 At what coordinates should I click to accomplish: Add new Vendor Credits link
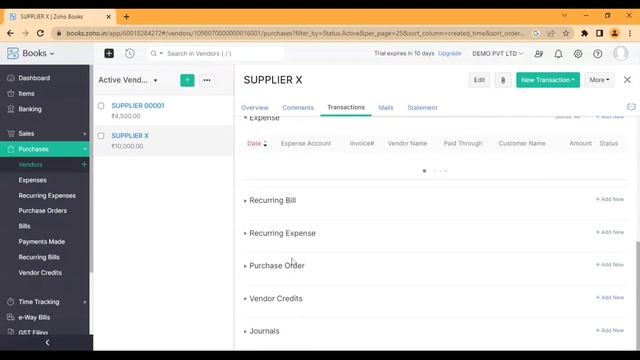[610, 298]
